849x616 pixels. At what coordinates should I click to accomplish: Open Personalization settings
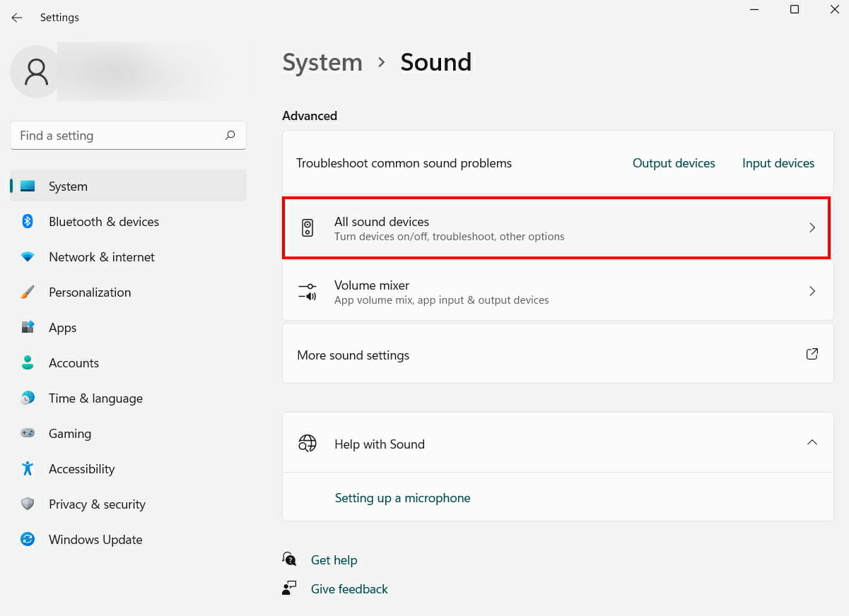[x=128, y=292]
